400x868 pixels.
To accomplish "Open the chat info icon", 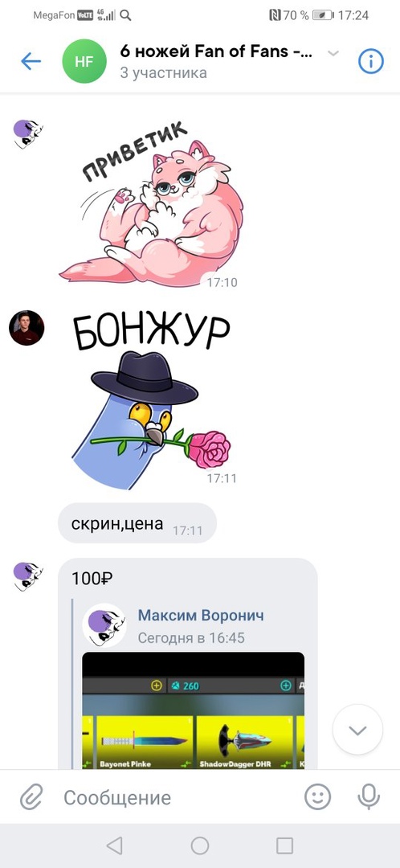I will [x=370, y=61].
